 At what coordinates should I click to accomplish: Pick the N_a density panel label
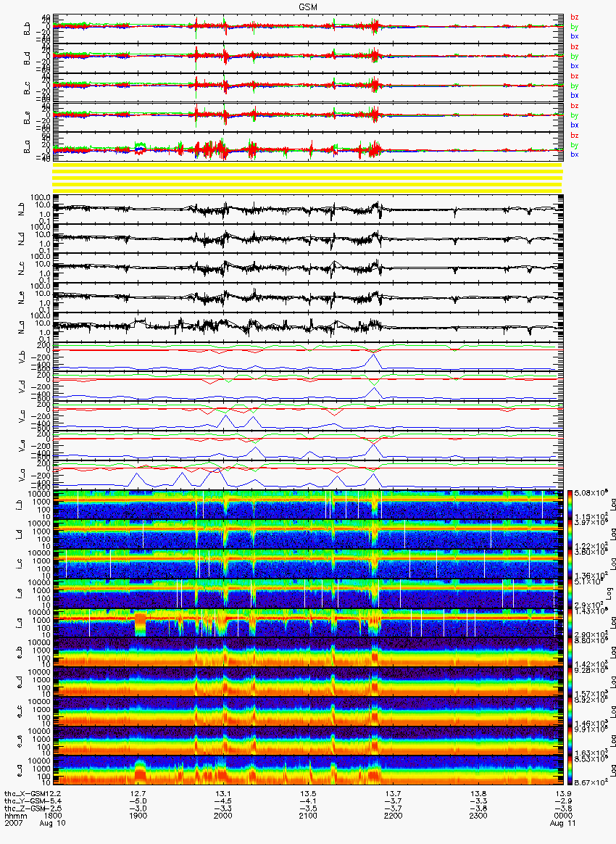click(x=22, y=326)
